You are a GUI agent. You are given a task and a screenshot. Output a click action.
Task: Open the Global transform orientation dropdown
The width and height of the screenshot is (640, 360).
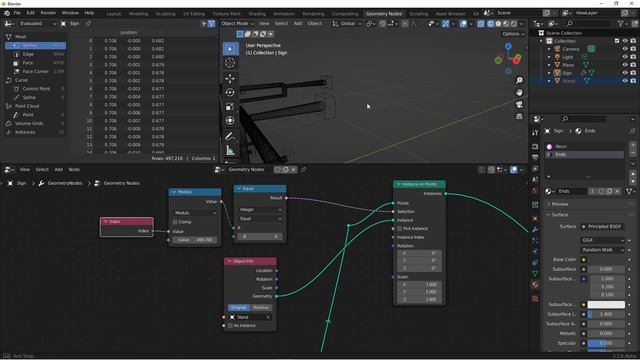point(347,24)
